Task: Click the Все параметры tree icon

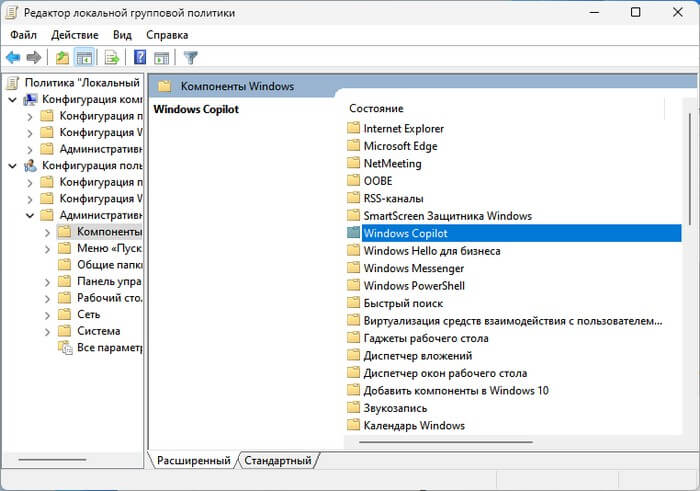Action: click(65, 348)
